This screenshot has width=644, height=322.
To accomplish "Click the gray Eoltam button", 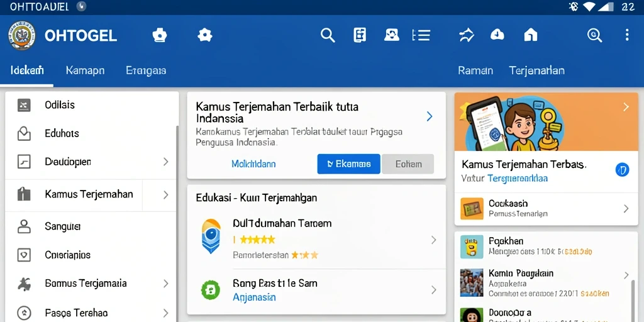I will tap(408, 164).
